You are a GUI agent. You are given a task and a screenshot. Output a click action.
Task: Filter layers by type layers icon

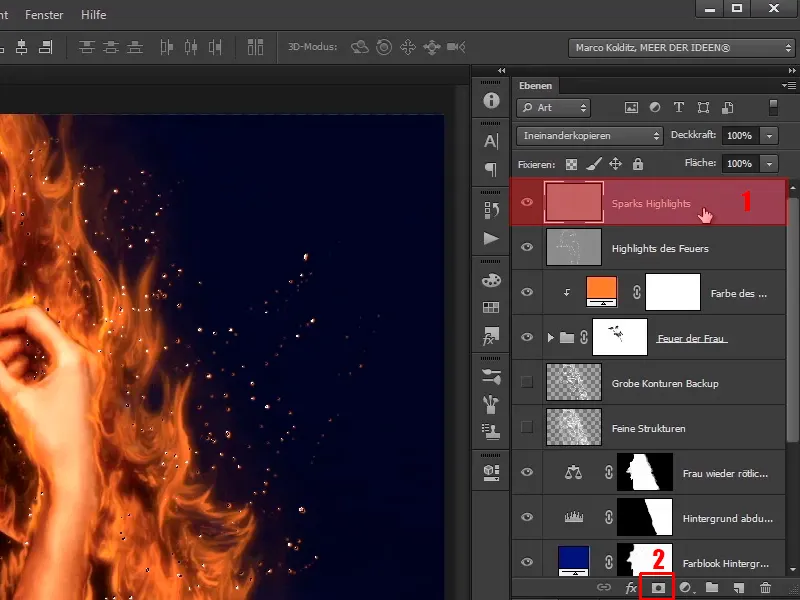(679, 108)
